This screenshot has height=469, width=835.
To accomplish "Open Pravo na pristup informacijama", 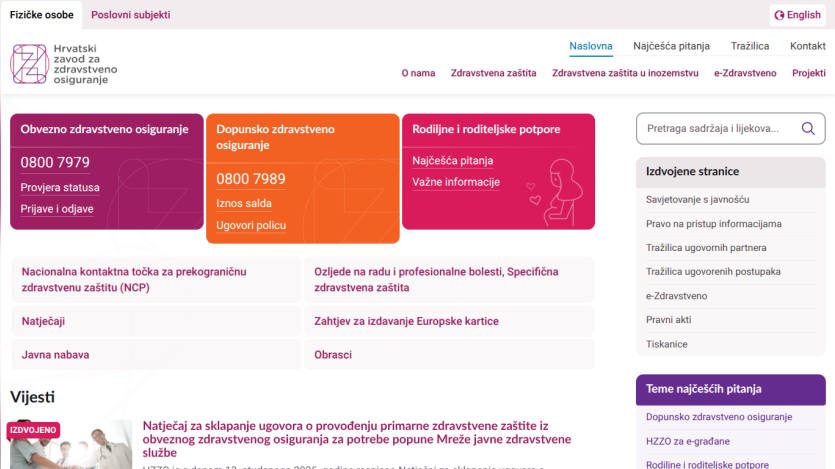I will click(x=714, y=224).
